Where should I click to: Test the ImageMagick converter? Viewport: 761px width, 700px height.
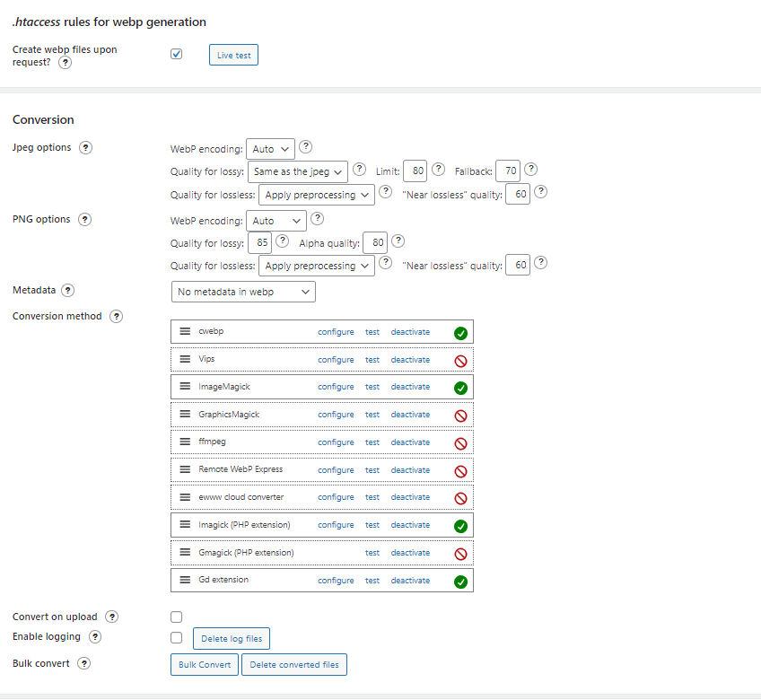372,387
